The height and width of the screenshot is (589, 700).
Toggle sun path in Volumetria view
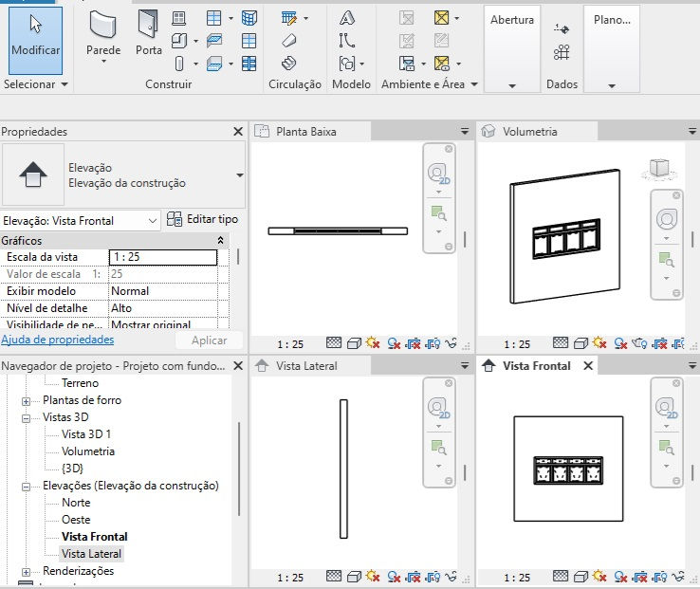click(599, 343)
